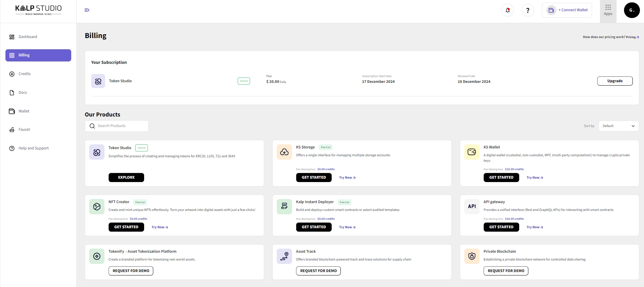Go to Credits in sidebar
The height and width of the screenshot is (287, 644).
tap(24, 74)
